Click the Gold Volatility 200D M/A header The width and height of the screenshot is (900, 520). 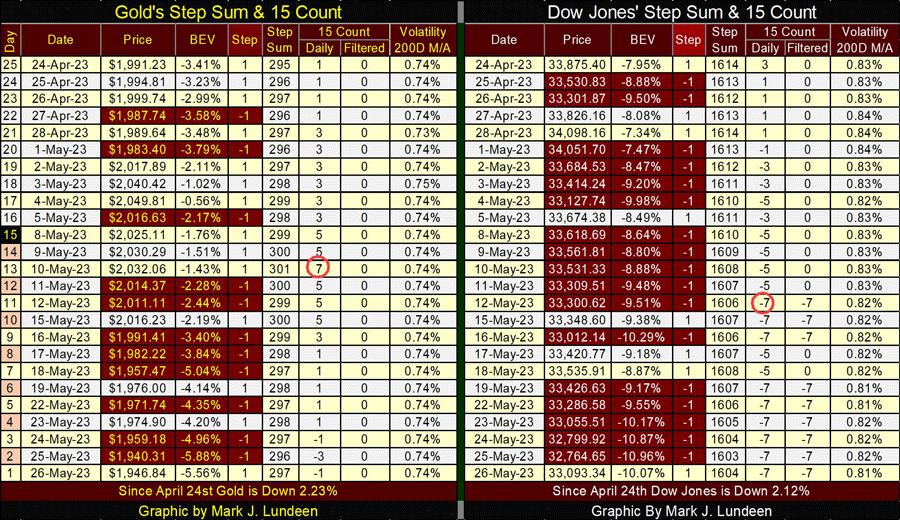tap(422, 40)
